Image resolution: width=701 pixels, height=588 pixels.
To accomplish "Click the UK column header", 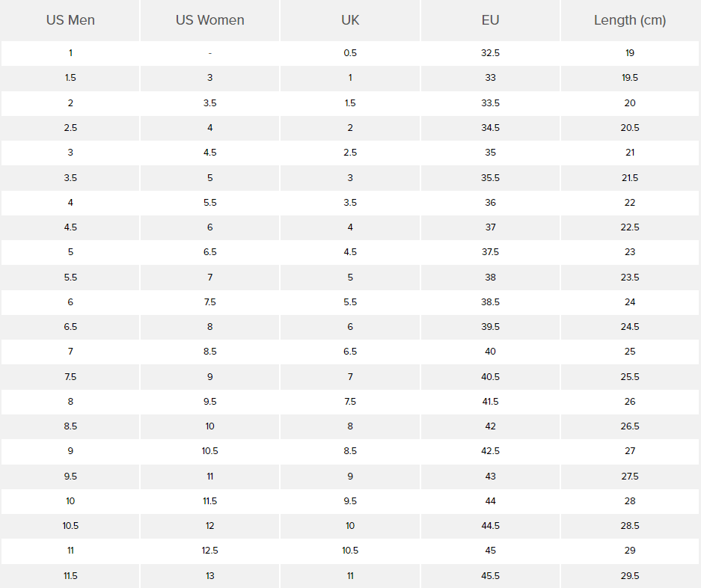I will pos(350,20).
